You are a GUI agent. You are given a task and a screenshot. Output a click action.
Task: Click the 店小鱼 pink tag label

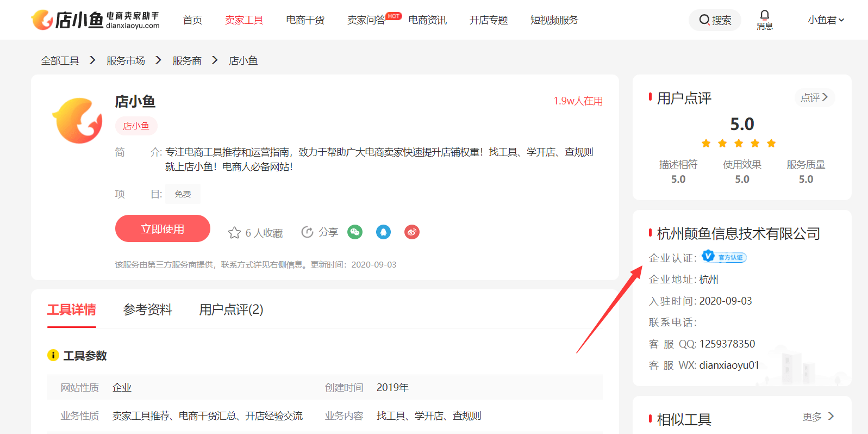click(x=136, y=126)
